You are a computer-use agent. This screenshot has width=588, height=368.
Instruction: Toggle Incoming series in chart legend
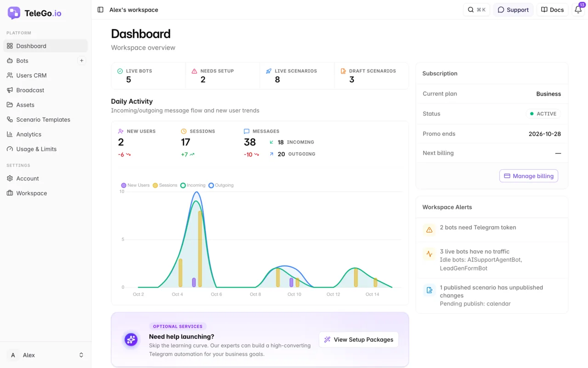coord(193,185)
